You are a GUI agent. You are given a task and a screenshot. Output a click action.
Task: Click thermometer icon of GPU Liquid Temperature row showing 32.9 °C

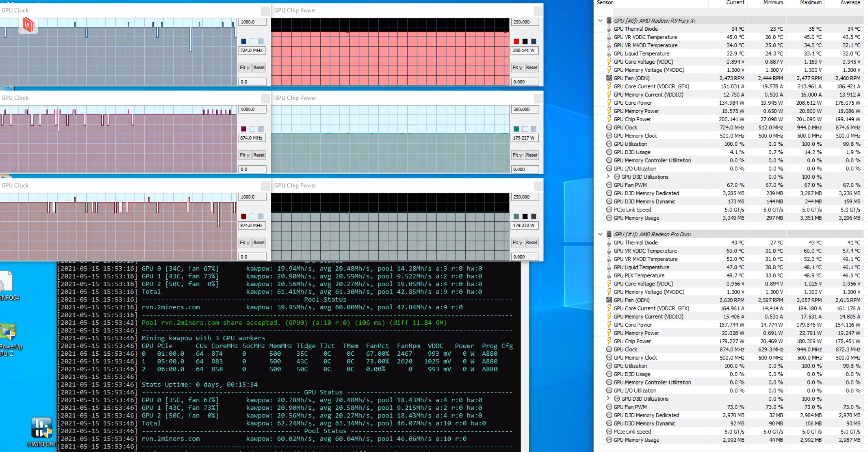[x=609, y=53]
